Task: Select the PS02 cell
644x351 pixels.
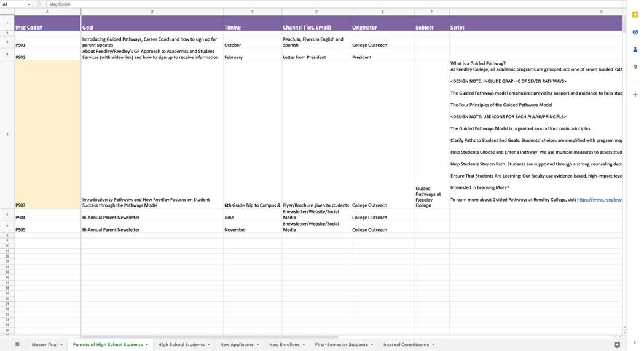Action: (x=47, y=54)
